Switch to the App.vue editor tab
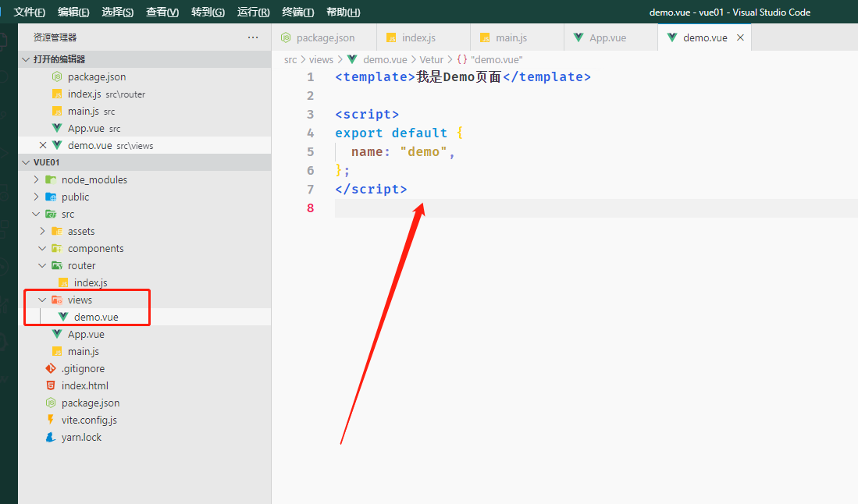 pyautogui.click(x=611, y=37)
